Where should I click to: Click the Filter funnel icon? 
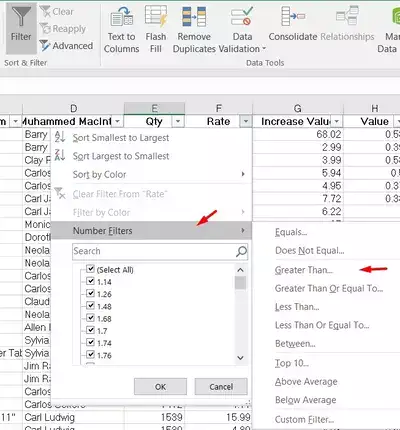pyautogui.click(x=21, y=16)
